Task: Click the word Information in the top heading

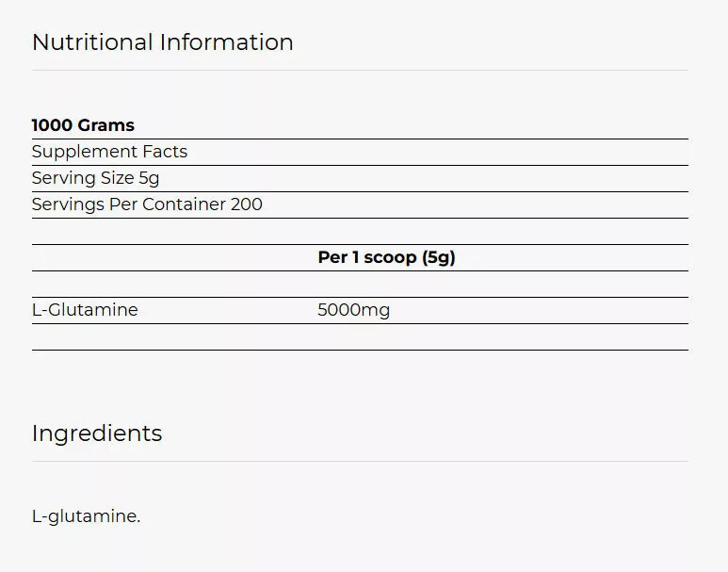Action: [226, 42]
